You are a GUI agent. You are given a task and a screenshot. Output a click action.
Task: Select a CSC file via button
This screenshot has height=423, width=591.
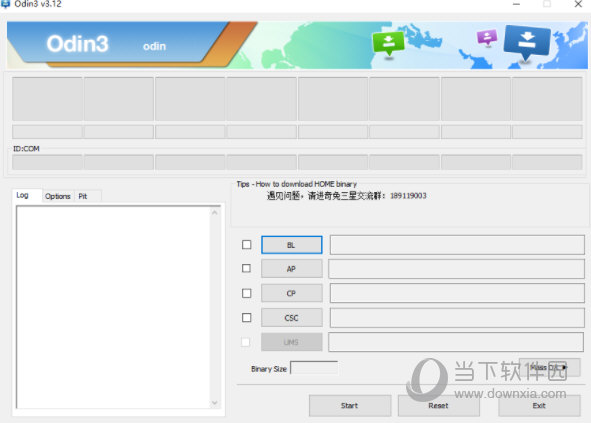(x=292, y=318)
